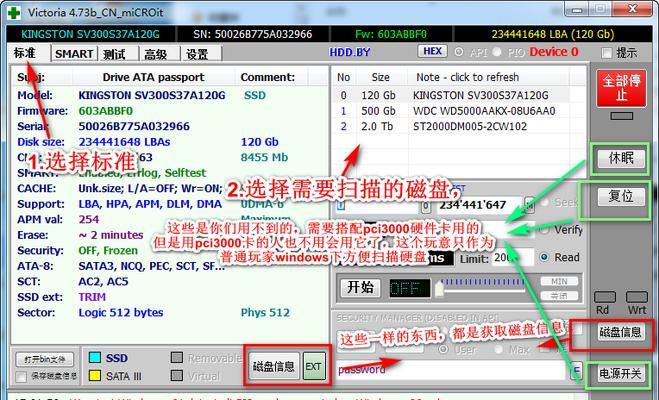Click the gray Removable legend swatch
The height and width of the screenshot is (400, 659).
tap(177, 358)
